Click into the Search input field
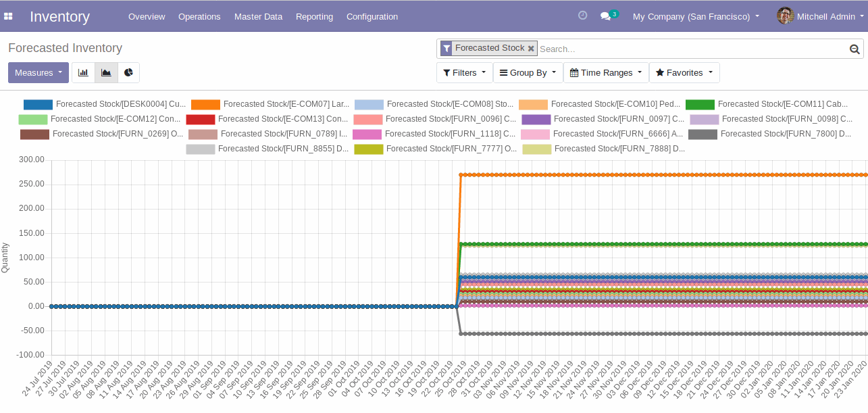Image resolution: width=868 pixels, height=413 pixels. click(692, 49)
